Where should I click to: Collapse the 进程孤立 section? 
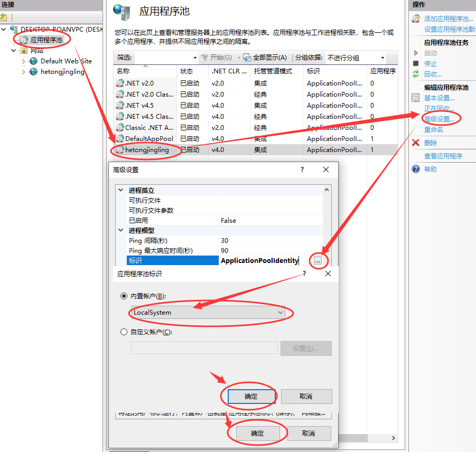tap(121, 190)
